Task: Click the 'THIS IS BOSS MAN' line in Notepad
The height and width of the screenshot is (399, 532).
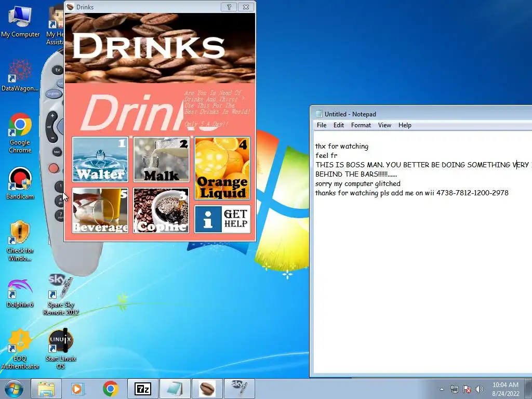Action: tap(423, 165)
